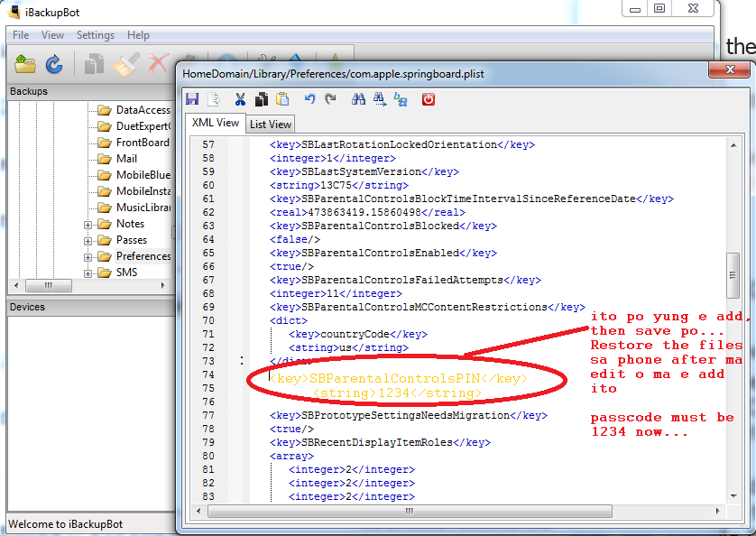Image resolution: width=756 pixels, height=536 pixels.
Task: Click the real 473863419.15860498 value line
Action: tap(367, 212)
